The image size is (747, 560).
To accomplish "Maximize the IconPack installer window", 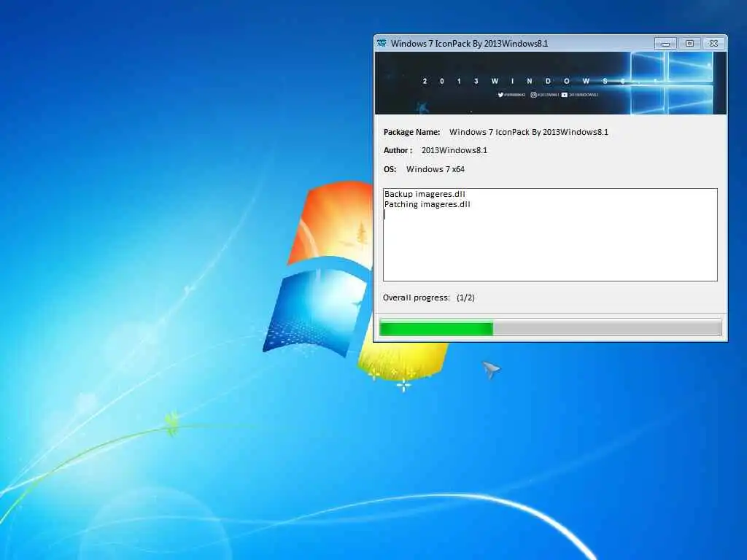I will click(689, 44).
